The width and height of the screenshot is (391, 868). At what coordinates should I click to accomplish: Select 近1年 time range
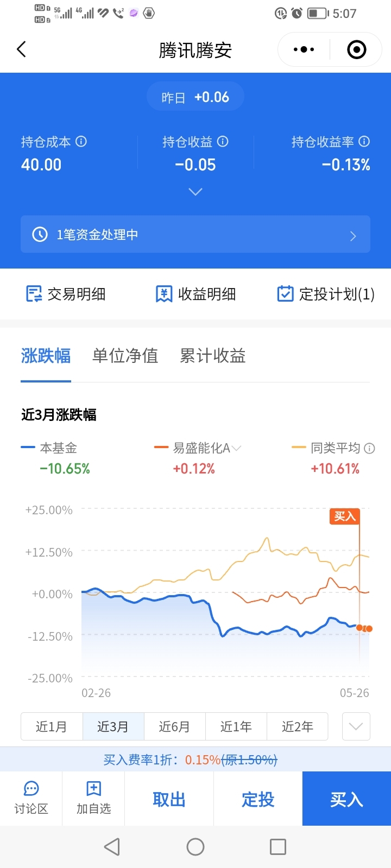[x=236, y=726]
